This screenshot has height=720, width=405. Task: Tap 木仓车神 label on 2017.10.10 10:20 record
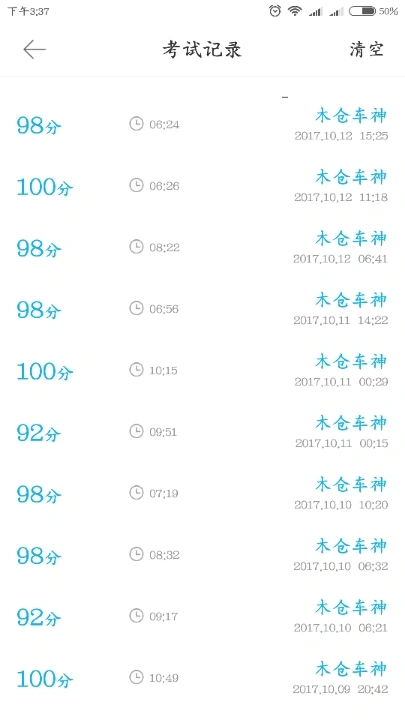pos(351,484)
